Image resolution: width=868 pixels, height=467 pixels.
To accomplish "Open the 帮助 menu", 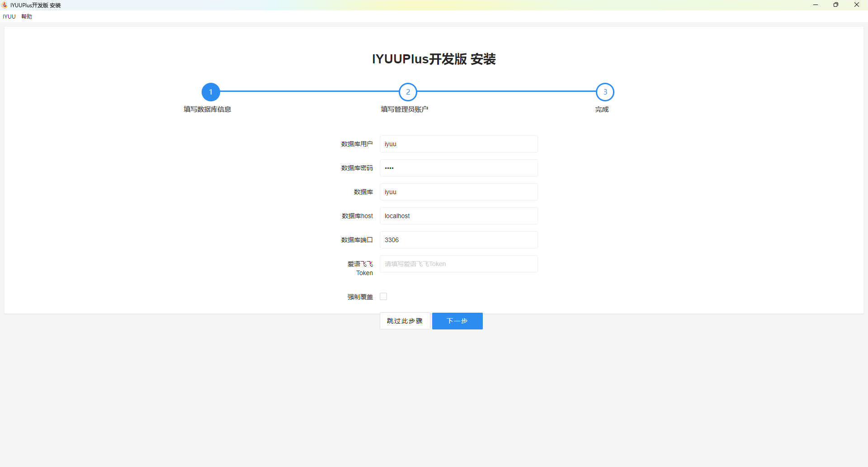I will pyautogui.click(x=27, y=16).
